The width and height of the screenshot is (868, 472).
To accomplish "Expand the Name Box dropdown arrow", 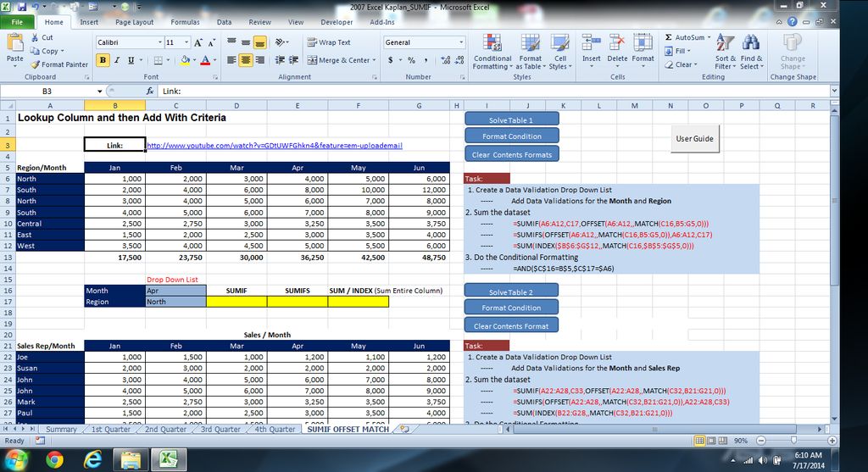I will pos(99,91).
